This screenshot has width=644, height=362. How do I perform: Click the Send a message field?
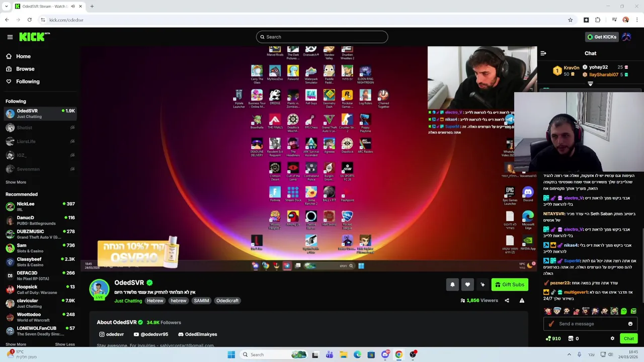[590, 324]
